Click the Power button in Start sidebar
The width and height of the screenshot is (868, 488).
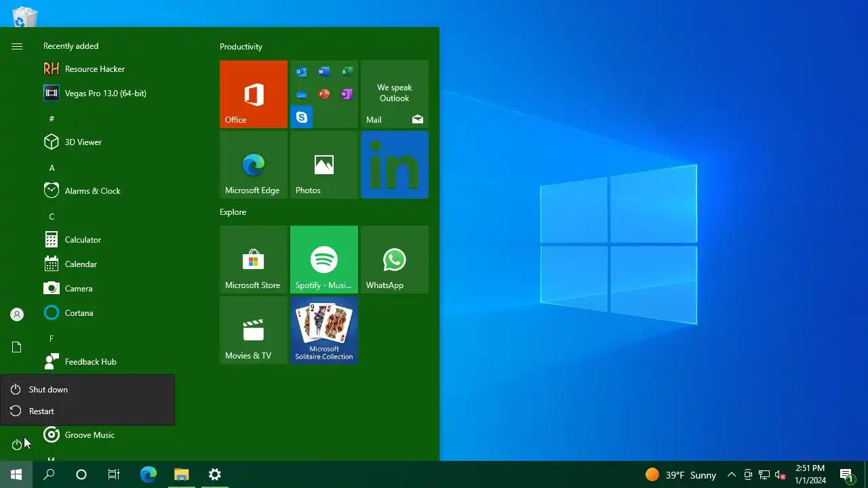pyautogui.click(x=17, y=445)
